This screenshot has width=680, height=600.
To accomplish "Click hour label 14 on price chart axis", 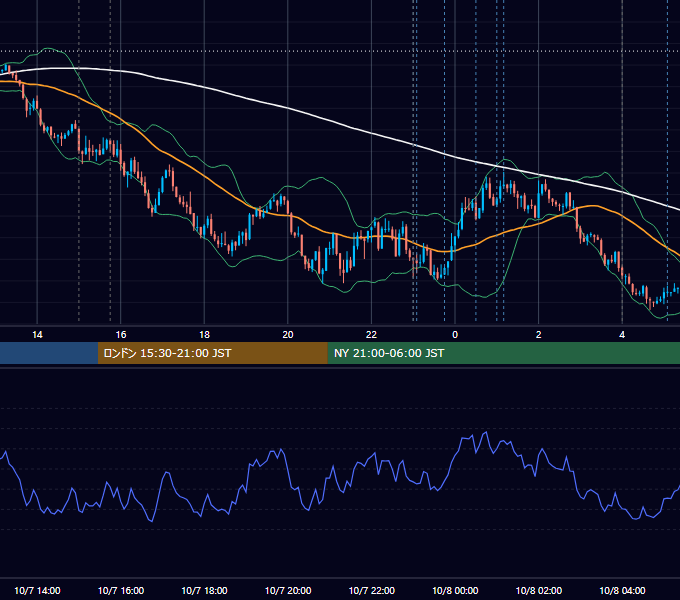I will click(37, 335).
